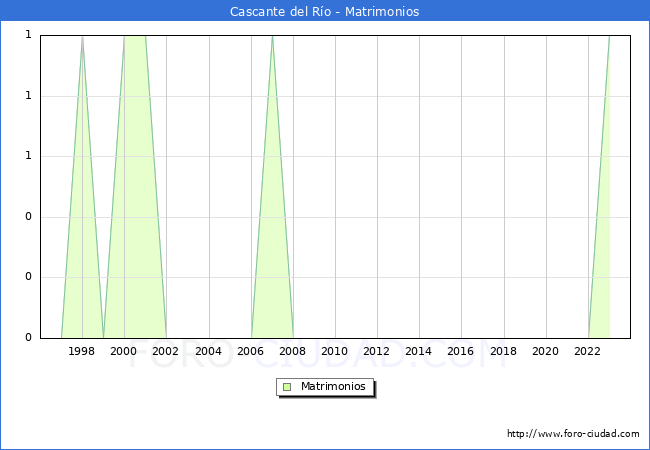Click the 2014 year label on the axis
Image resolution: width=650 pixels, height=450 pixels.
419,351
